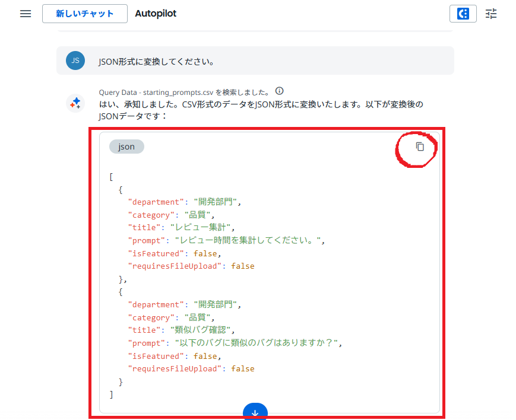
Task: Click the first "開発部門" department value
Action: [x=215, y=202]
